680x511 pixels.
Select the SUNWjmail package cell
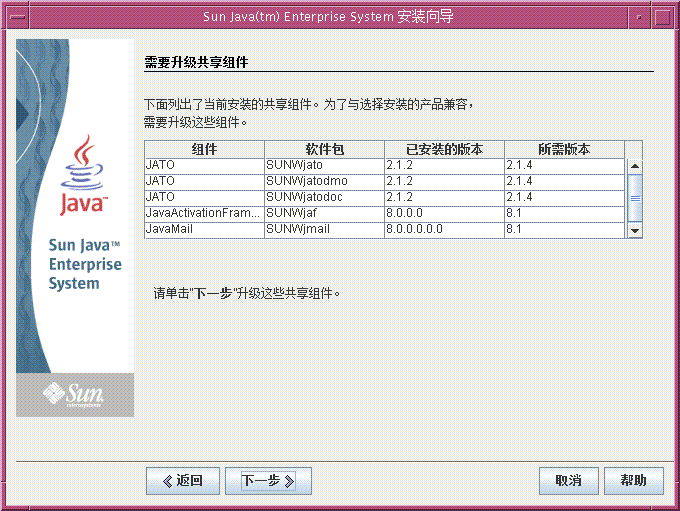[x=324, y=230]
